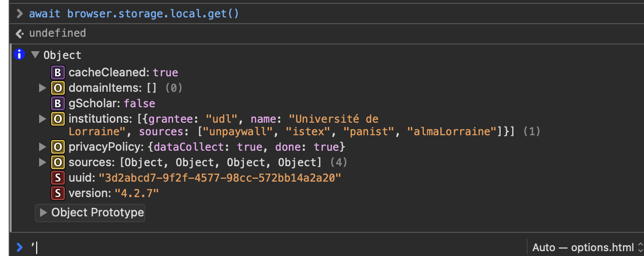The image size is (644, 256).
Task: Click the object type icon for institutions
Action: tap(58, 118)
